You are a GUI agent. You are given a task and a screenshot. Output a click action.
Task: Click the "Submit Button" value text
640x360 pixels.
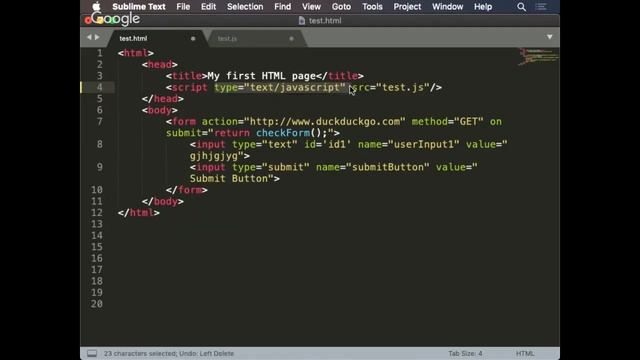[229, 179]
